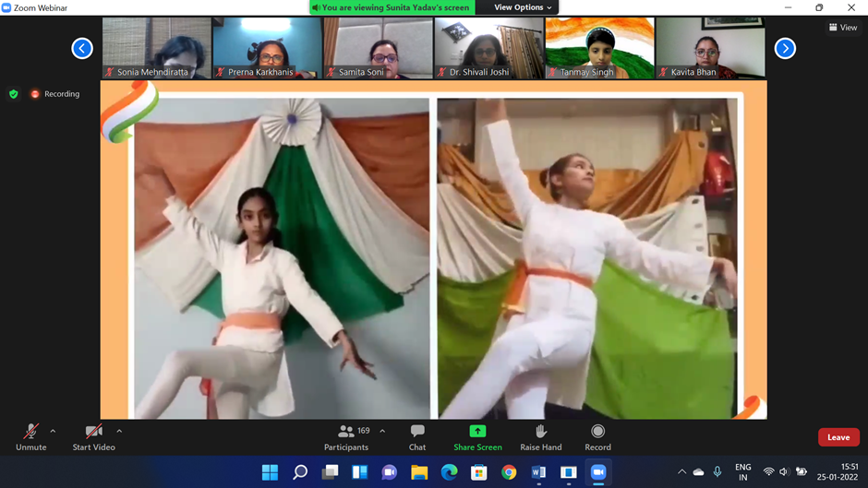Screen dimensions: 868x488
Task: Select Dr. Shivali Joshi's video thumbnail
Action: [488, 48]
